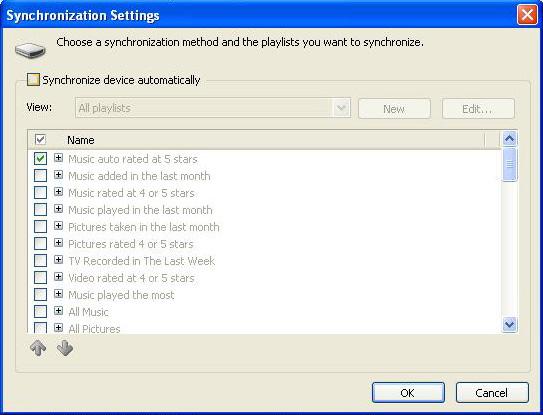The image size is (543, 415).
Task: Toggle the select-all checkbox in the Name header
Action: [x=40, y=140]
